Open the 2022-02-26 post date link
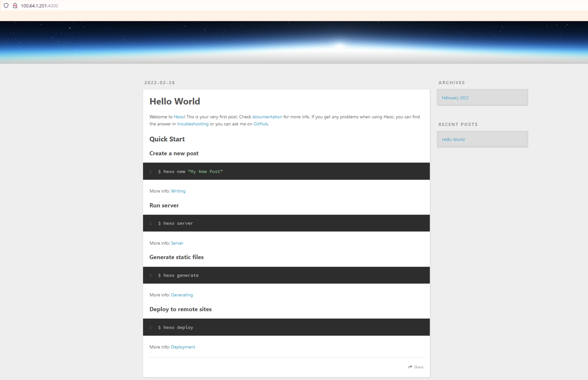Screen dimensions: 588x380 click(x=159, y=83)
